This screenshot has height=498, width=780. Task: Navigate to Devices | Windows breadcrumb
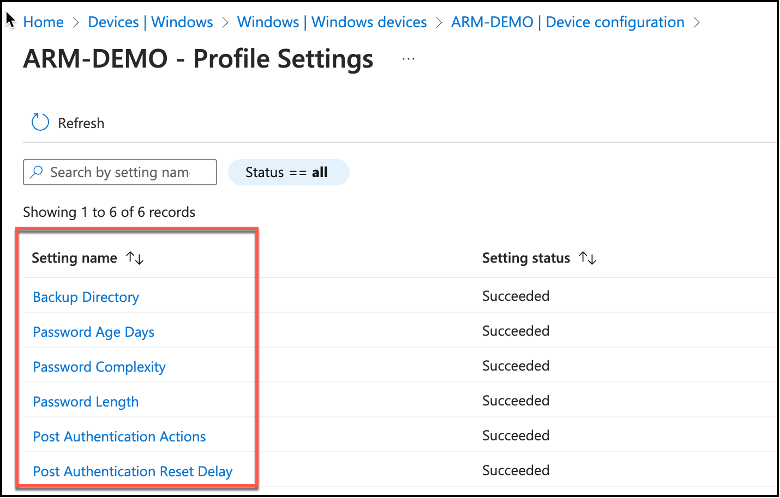pos(150,22)
